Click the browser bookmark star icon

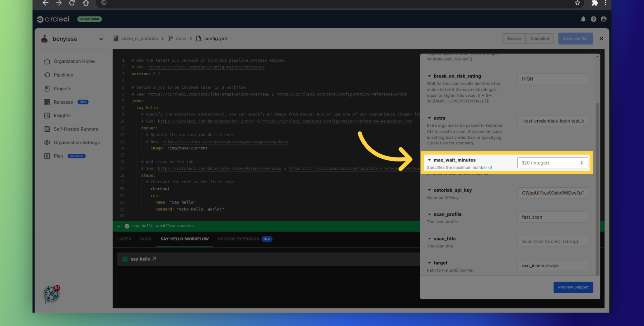pyautogui.click(x=578, y=3)
